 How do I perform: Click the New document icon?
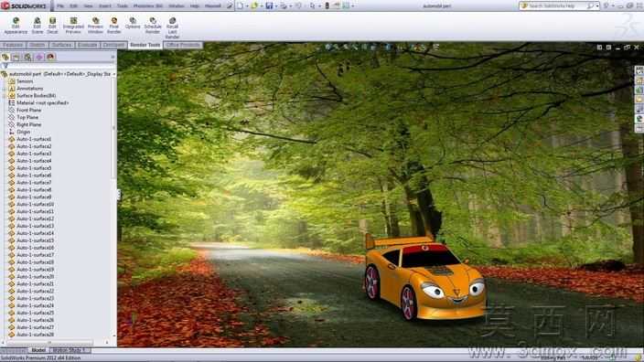point(240,5)
